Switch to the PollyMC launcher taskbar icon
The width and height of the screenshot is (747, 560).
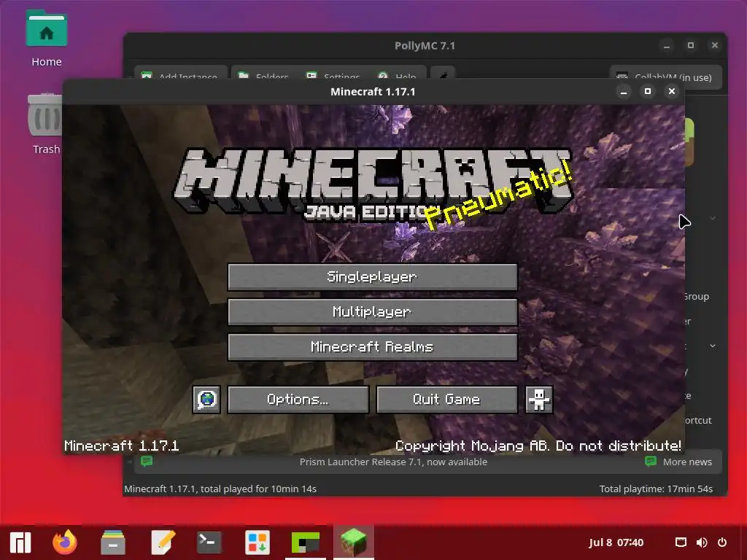coord(306,542)
